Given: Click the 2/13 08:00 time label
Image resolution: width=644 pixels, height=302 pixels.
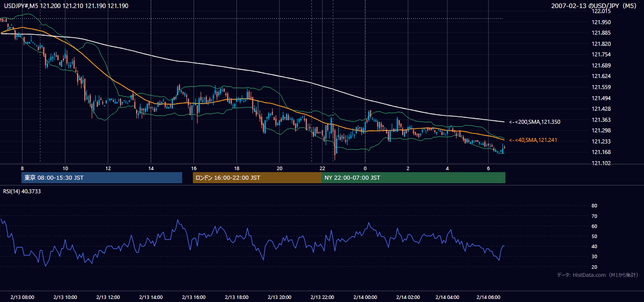Looking at the screenshot, I should coord(22,297).
